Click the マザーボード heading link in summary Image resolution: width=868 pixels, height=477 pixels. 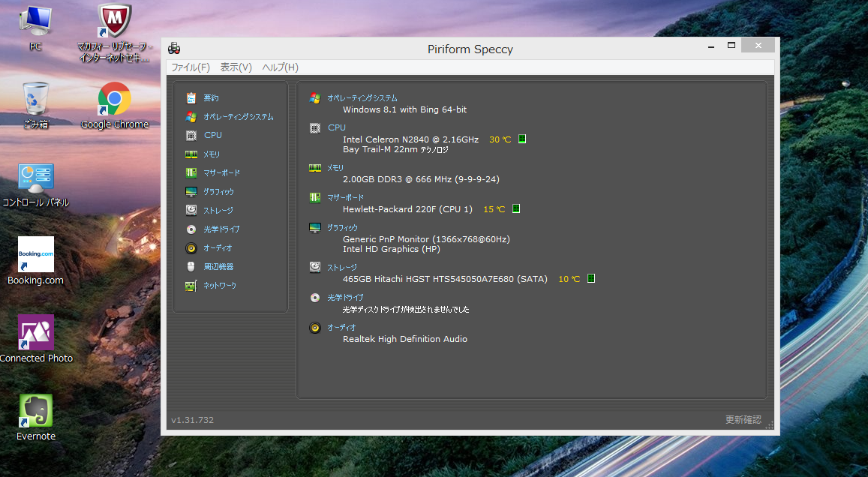[345, 197]
